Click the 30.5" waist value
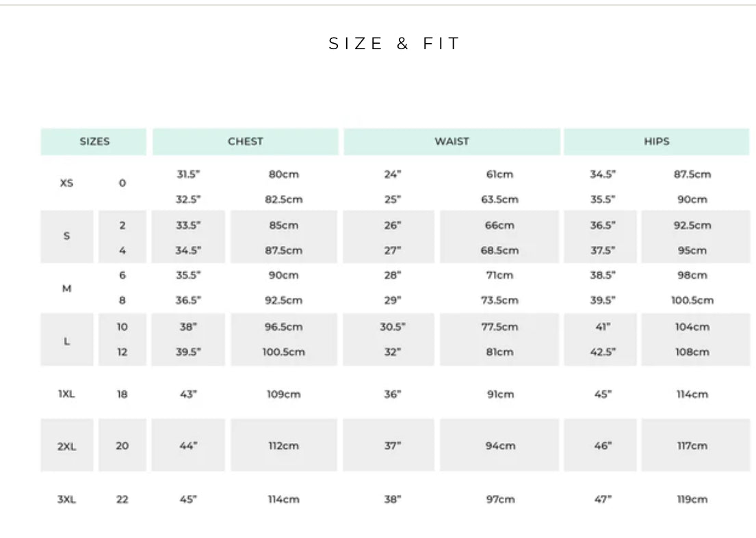The width and height of the screenshot is (756, 538). [x=392, y=327]
